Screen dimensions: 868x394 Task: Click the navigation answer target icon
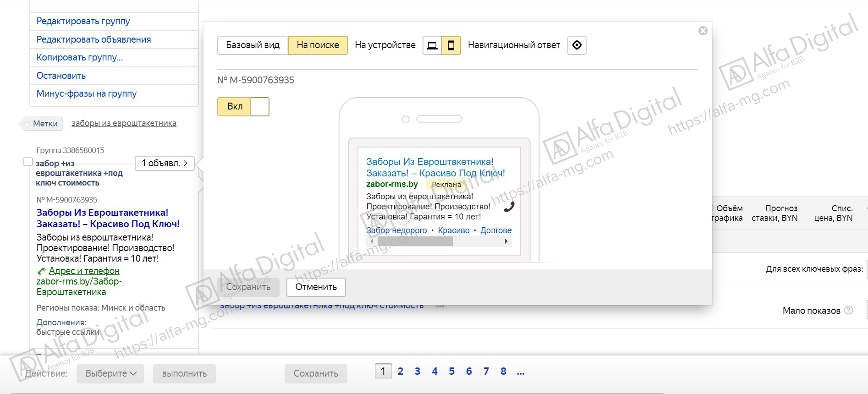[577, 45]
